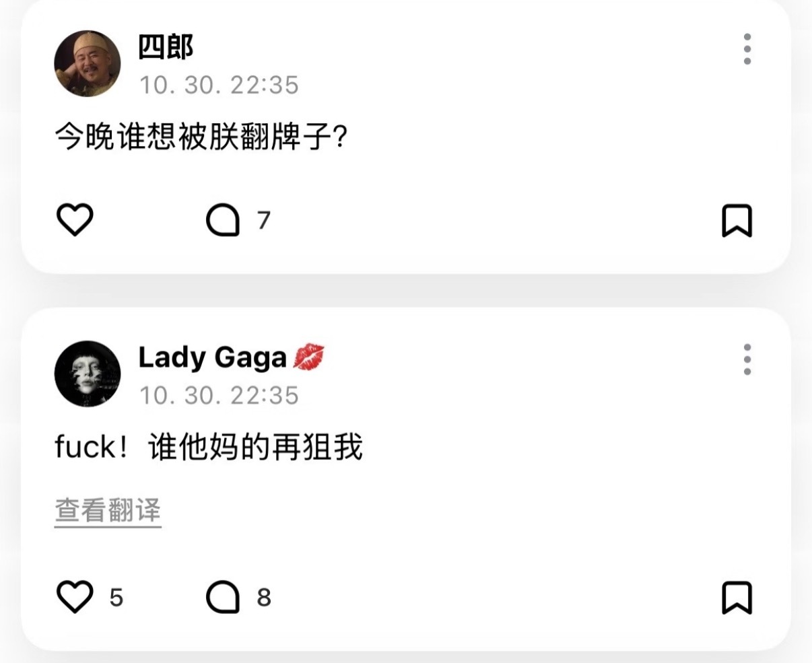Open the fuck! 谁他妈的再狙我 post text
Viewport: 812px width, 663px height.
(209, 448)
